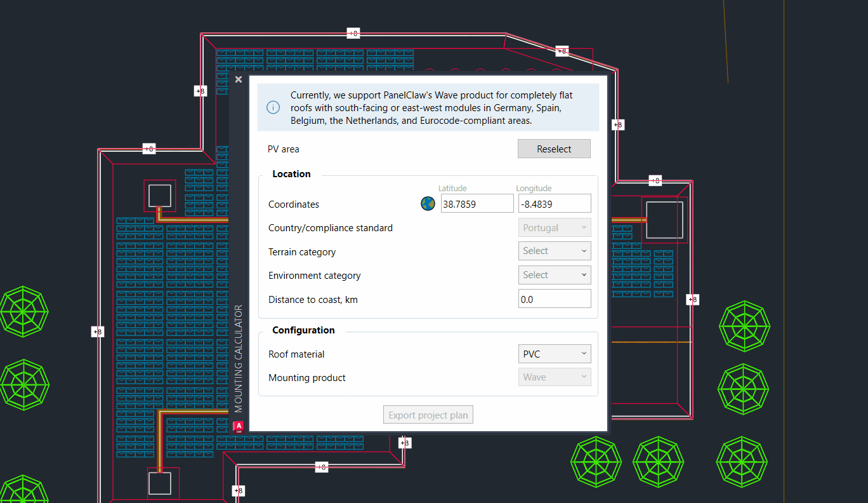Click the globe icon beside Coordinates
Screen dimensions: 868x503
(428, 204)
